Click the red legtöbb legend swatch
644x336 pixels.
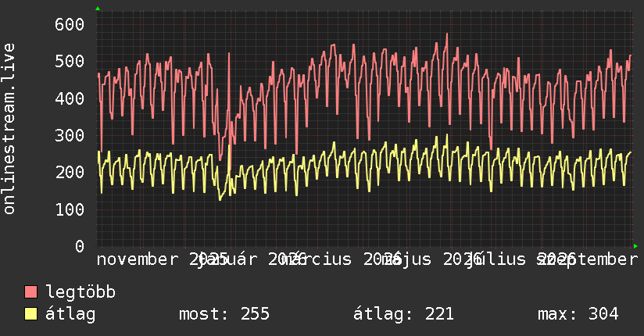pyautogui.click(x=30, y=292)
